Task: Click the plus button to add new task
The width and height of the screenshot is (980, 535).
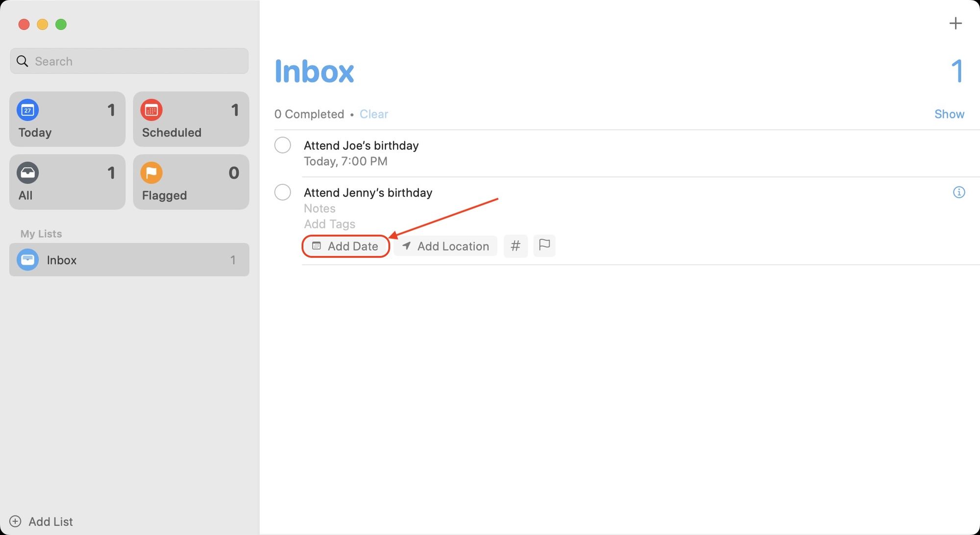Action: point(955,23)
